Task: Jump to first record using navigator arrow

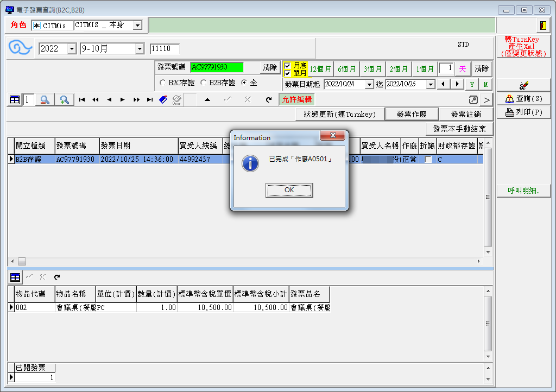Action: pyautogui.click(x=82, y=100)
